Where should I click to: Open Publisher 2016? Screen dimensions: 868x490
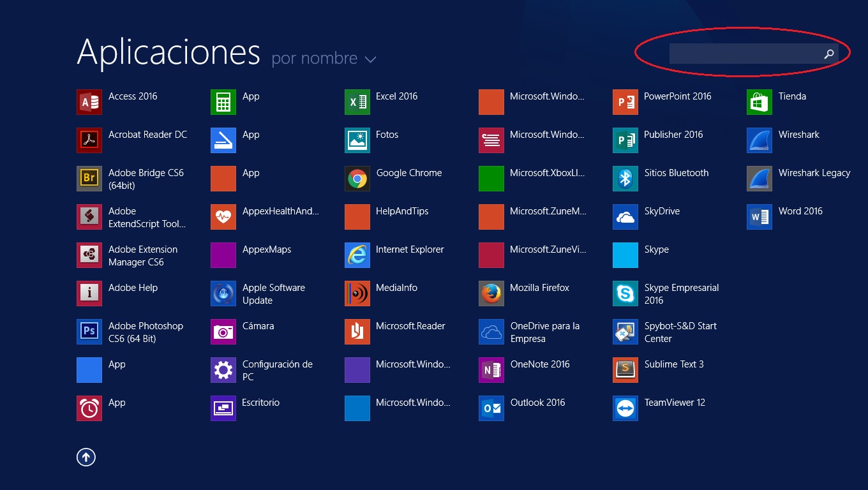(x=625, y=140)
